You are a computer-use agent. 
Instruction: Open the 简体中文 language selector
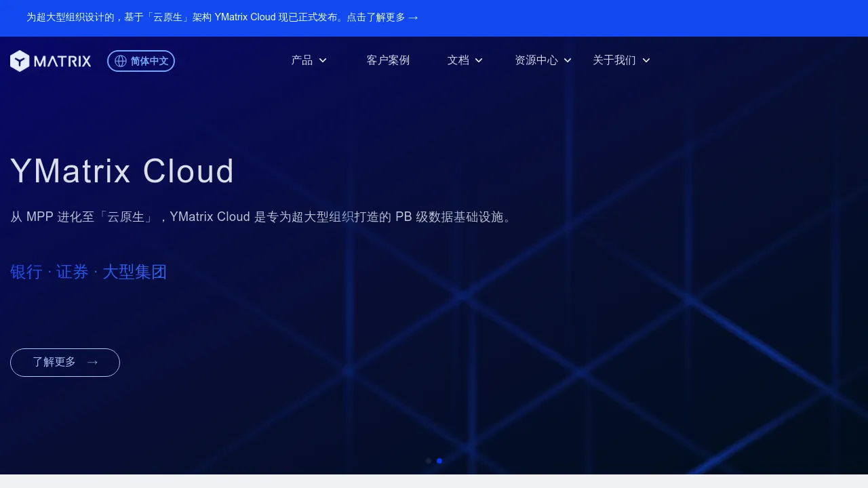pos(141,61)
